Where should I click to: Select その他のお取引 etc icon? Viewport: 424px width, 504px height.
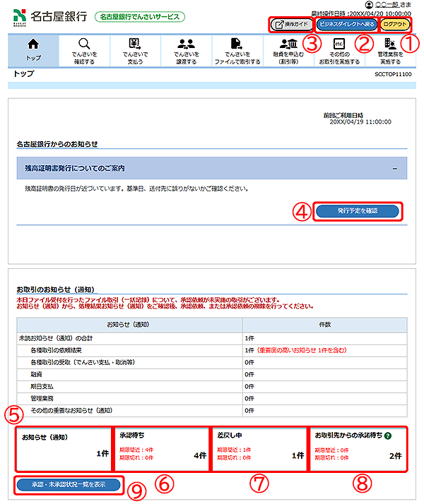pos(338,44)
